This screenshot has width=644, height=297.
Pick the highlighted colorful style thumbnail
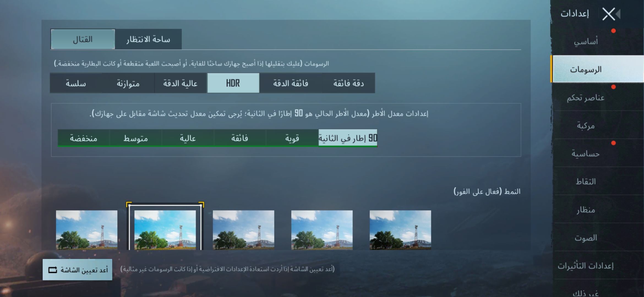pos(165,230)
